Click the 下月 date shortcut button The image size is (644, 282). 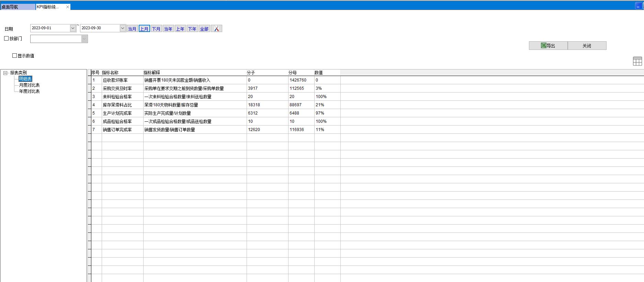click(x=156, y=29)
